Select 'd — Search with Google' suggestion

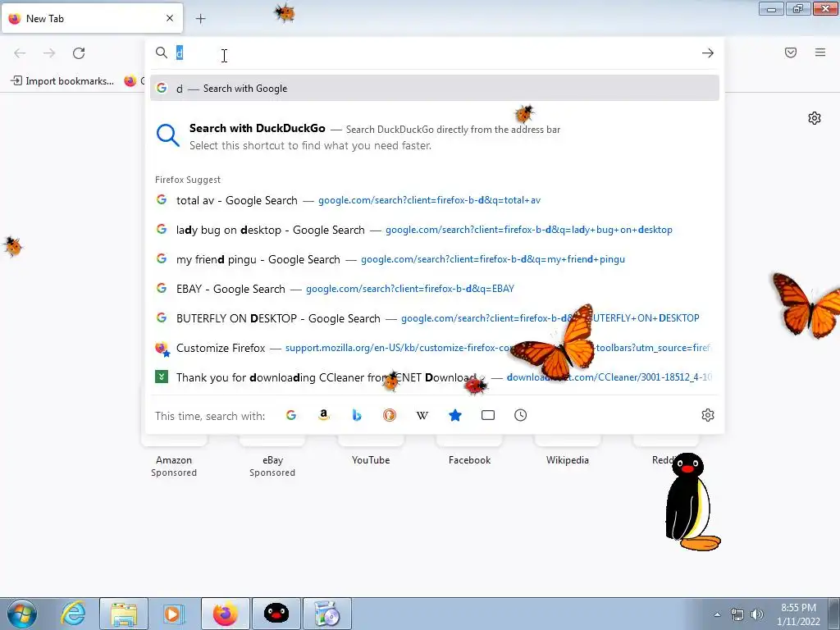pyautogui.click(x=435, y=89)
